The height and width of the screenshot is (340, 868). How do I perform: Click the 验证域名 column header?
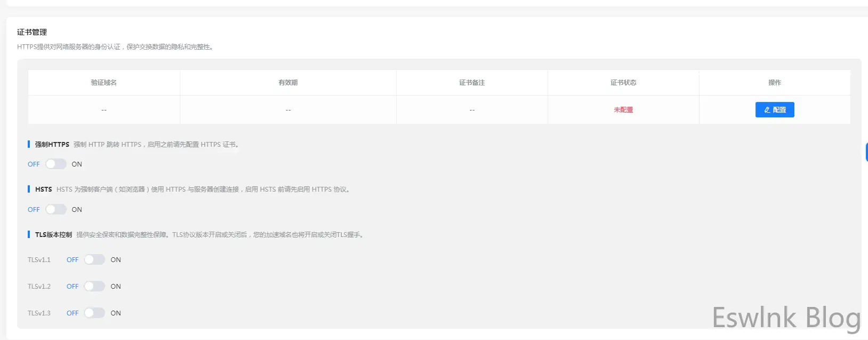pos(103,83)
